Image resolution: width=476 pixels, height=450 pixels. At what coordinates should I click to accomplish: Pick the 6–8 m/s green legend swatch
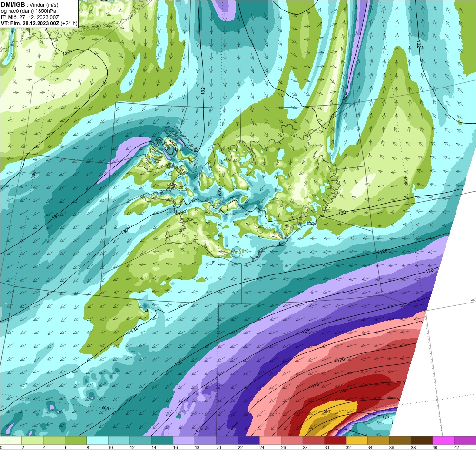[x=76, y=440]
